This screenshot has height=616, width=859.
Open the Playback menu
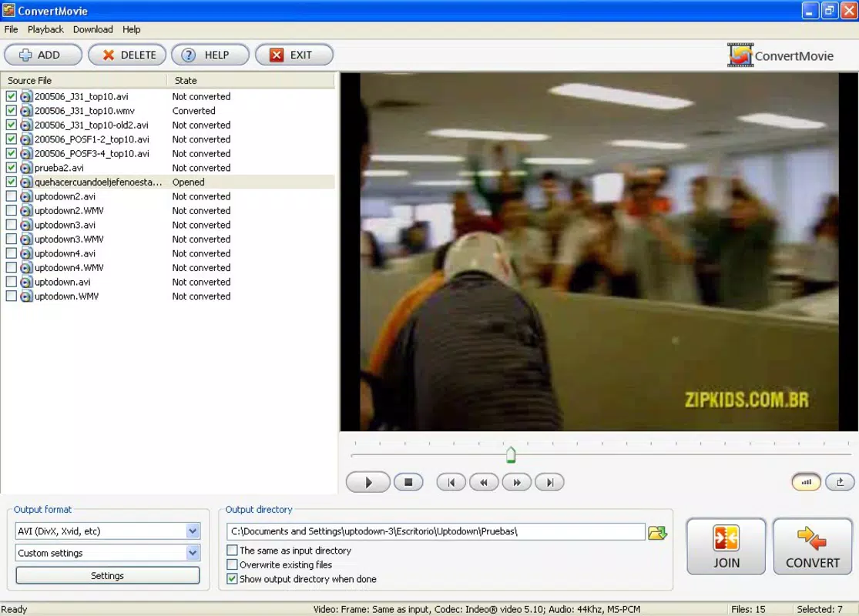[x=45, y=29]
